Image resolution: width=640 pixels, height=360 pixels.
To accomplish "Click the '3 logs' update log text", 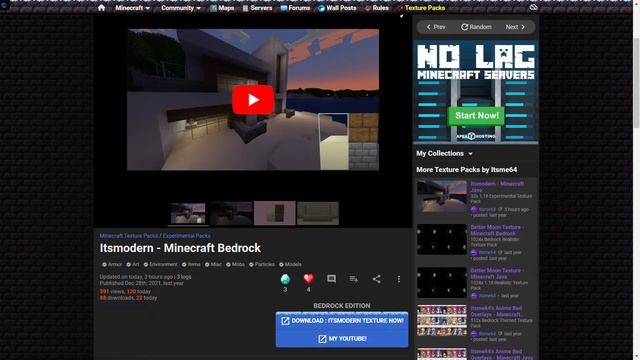I will pos(184,277).
